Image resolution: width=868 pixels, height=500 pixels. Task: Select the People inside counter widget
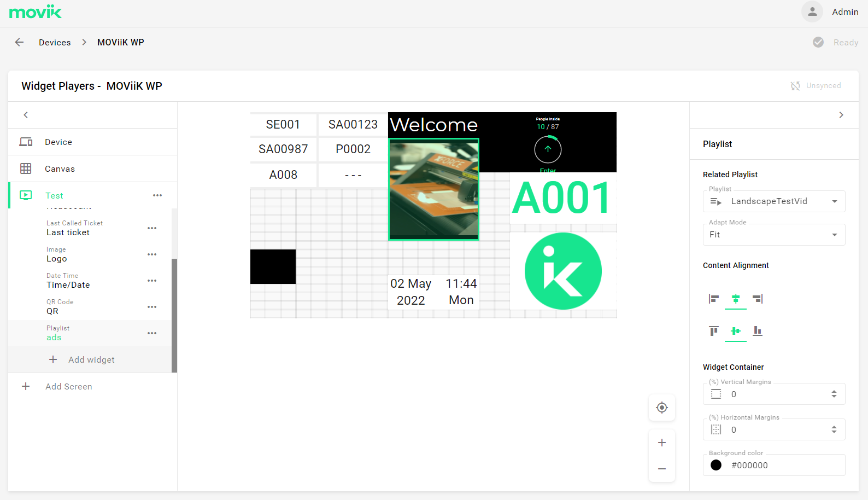click(x=548, y=143)
